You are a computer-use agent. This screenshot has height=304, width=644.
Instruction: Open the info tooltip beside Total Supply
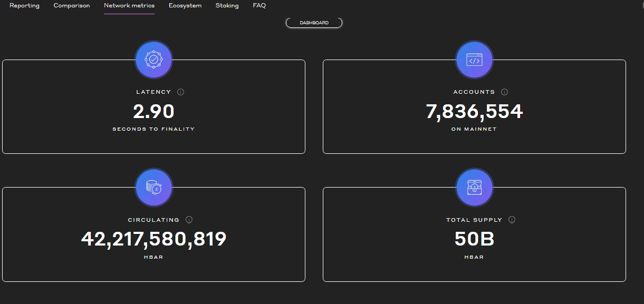512,220
